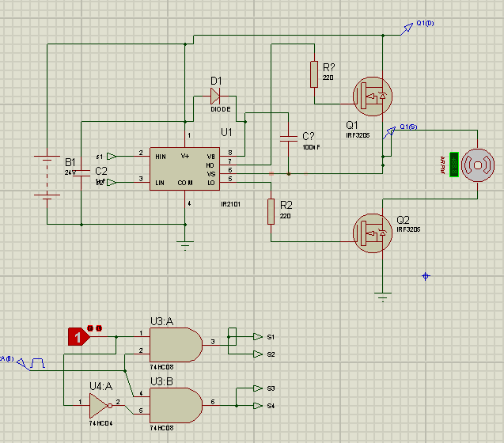Select the pulse generator waveform symbol
The height and width of the screenshot is (443, 504).
(x=38, y=363)
